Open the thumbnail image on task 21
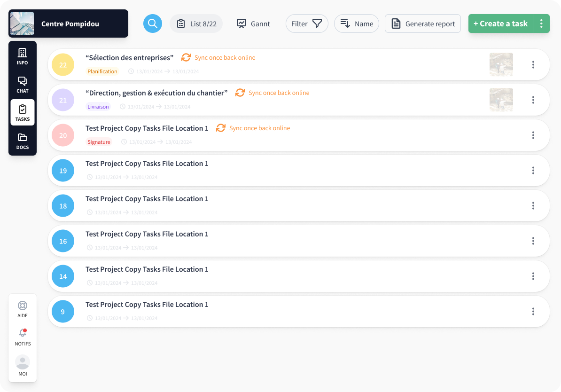 pos(501,100)
